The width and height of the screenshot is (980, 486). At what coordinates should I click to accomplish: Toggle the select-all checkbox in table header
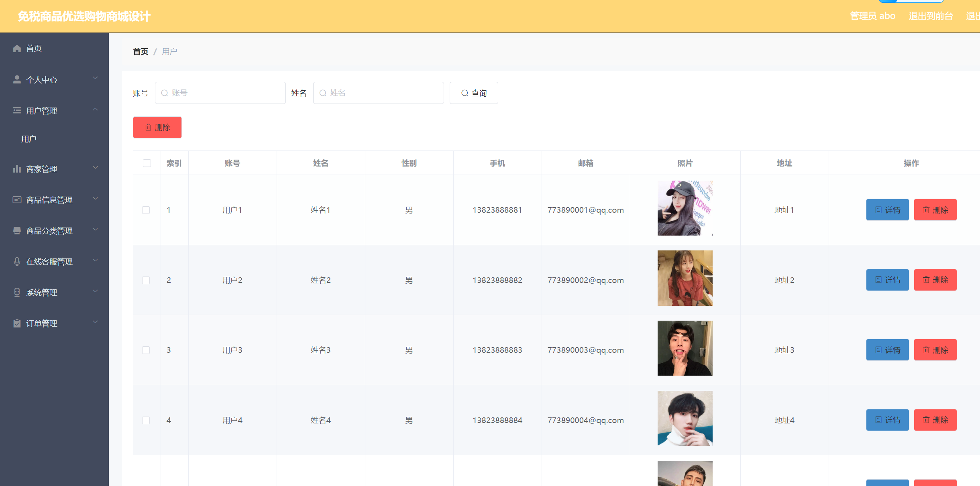tap(147, 163)
